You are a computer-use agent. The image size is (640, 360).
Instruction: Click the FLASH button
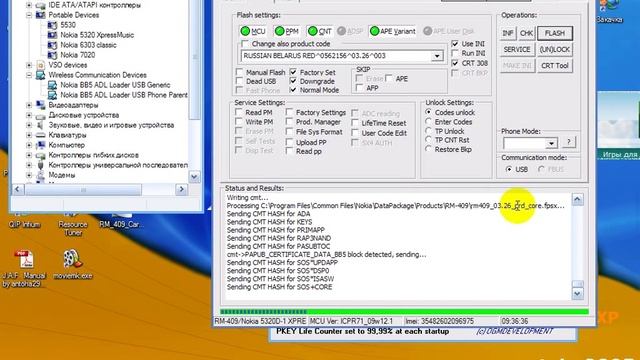coord(555,33)
